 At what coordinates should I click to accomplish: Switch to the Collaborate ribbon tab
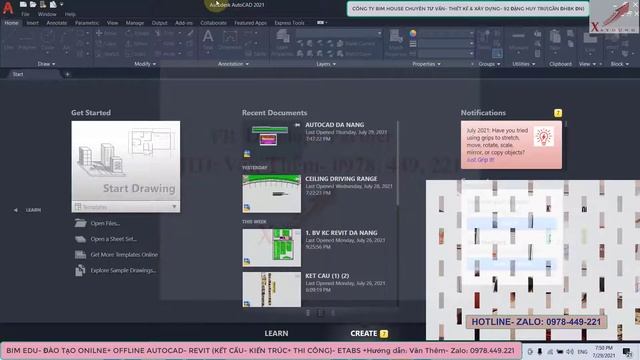[x=213, y=23]
